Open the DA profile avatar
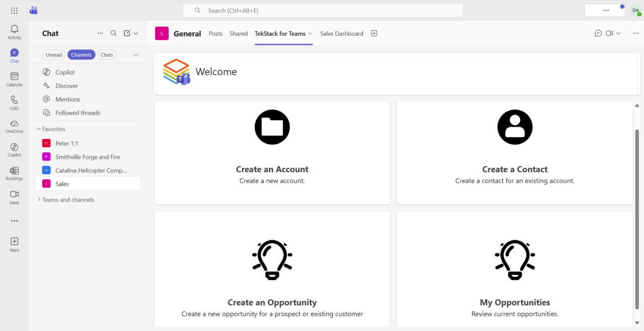 pyautogui.click(x=636, y=11)
